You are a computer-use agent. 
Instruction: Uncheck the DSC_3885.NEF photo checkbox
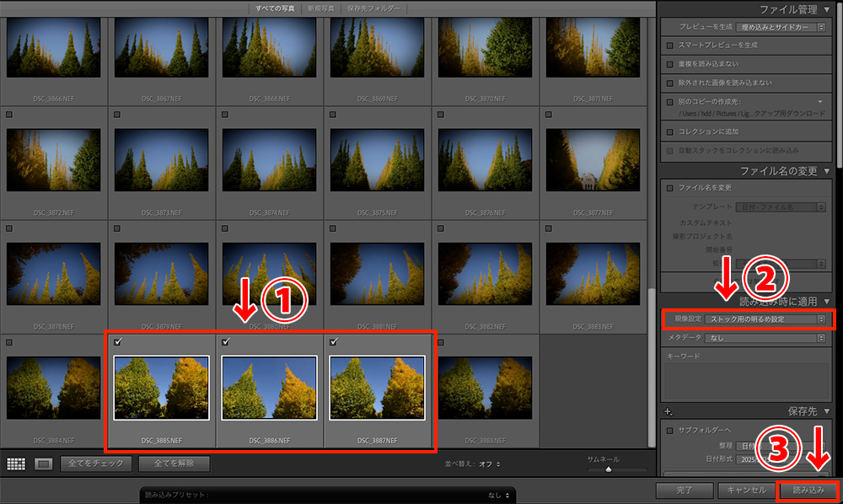click(x=117, y=342)
